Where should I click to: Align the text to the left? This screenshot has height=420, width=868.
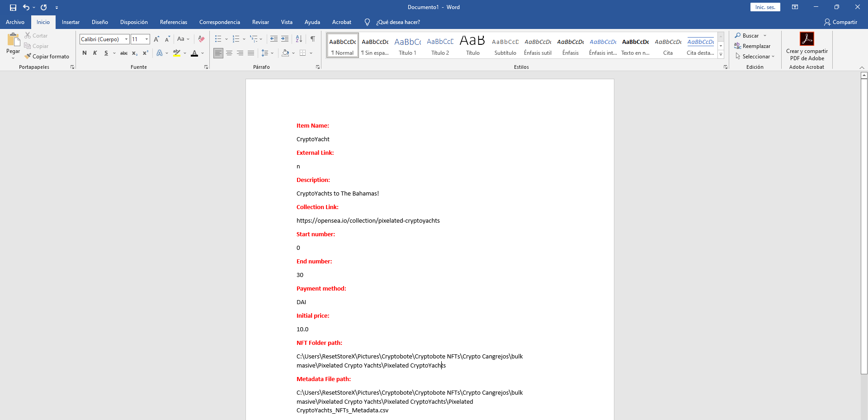(218, 53)
